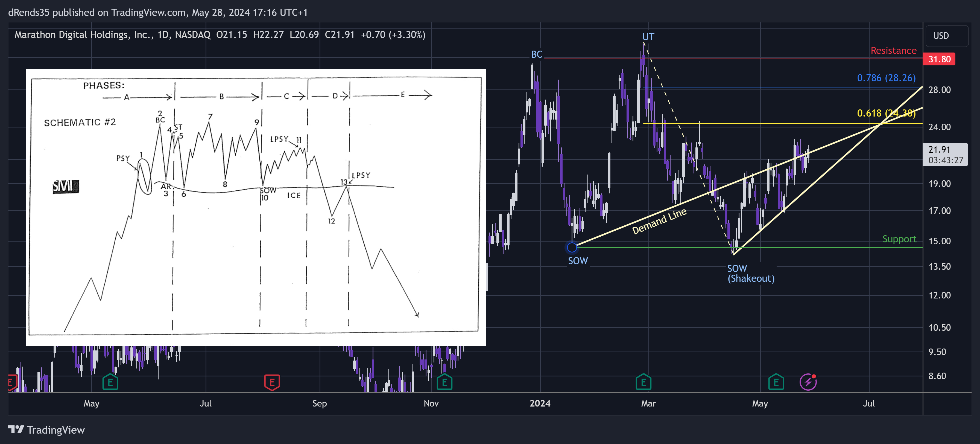Click the 'Demand Line' trendline label
Viewport: 980px width, 444px height.
pos(659,221)
